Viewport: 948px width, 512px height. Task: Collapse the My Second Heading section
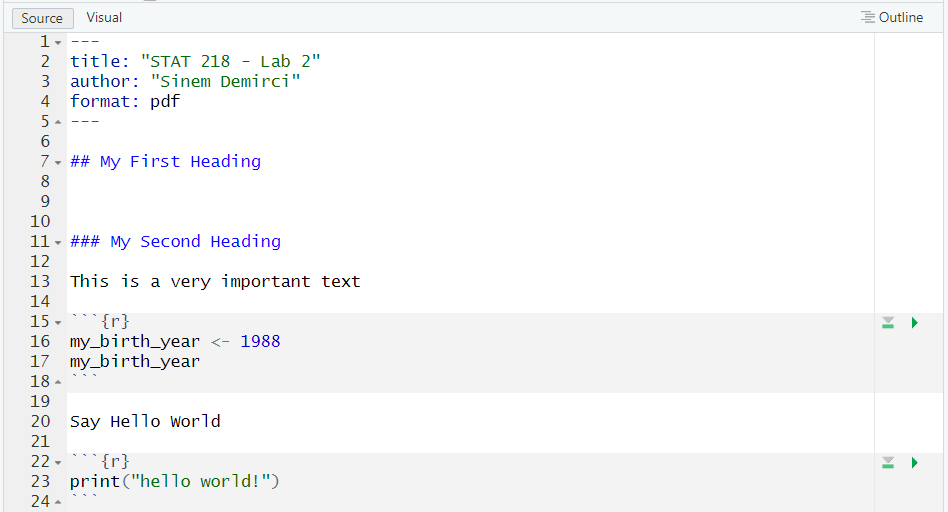[x=58, y=242]
